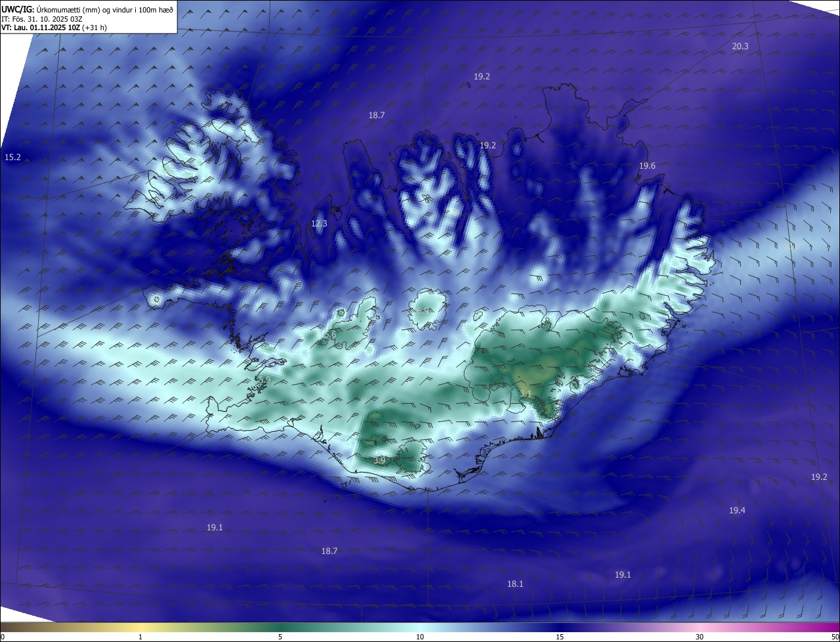Click the 10 tick on the colour scale
This screenshot has height=642, width=840.
[420, 637]
